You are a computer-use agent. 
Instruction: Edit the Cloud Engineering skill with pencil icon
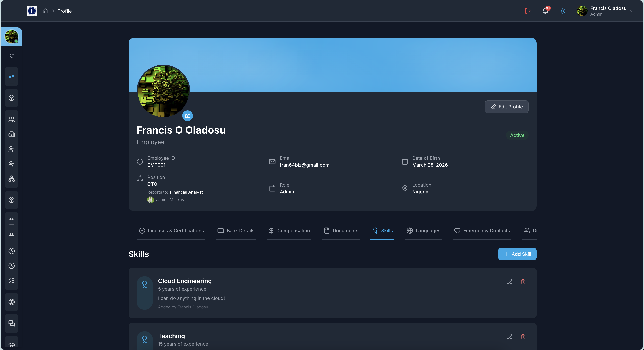pyautogui.click(x=510, y=282)
